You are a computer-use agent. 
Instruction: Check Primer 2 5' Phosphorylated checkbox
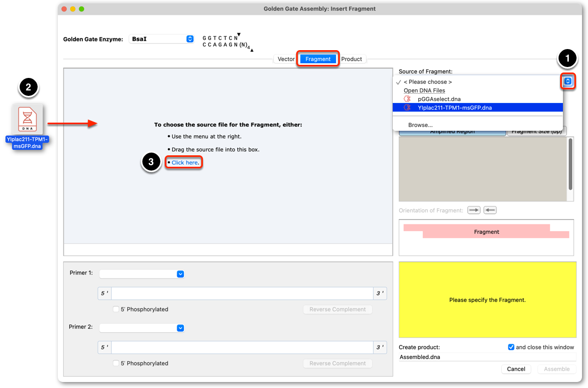116,363
